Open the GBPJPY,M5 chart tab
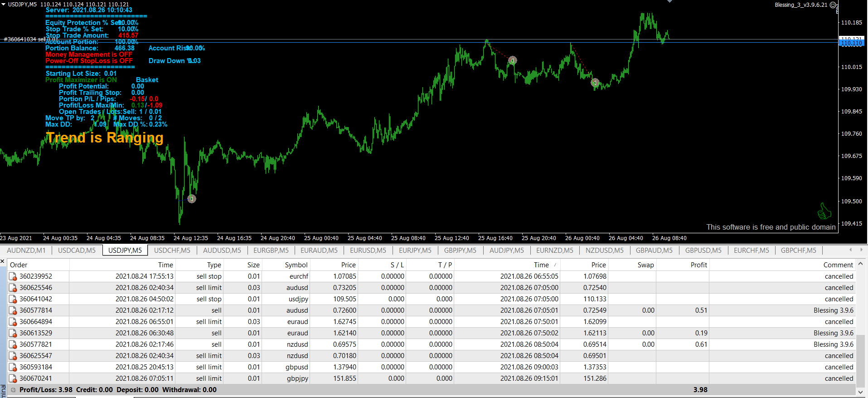Viewport: 868px width, 398px height. click(x=460, y=250)
